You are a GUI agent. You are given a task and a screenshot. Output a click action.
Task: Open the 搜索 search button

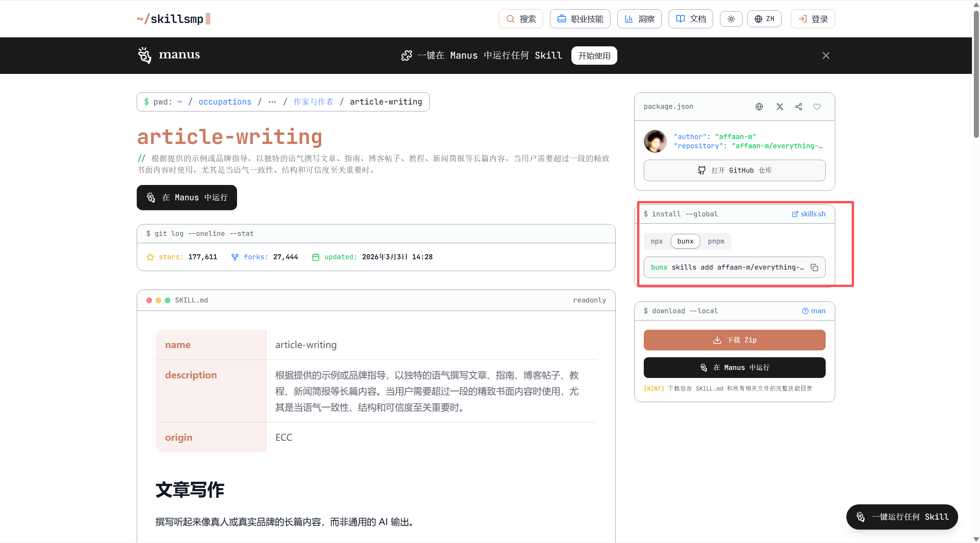click(x=520, y=19)
